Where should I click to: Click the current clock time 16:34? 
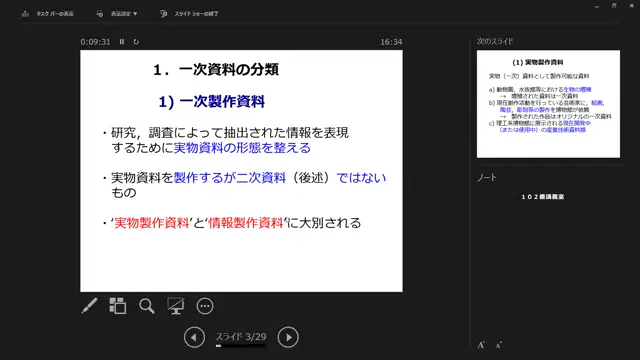pyautogui.click(x=391, y=42)
